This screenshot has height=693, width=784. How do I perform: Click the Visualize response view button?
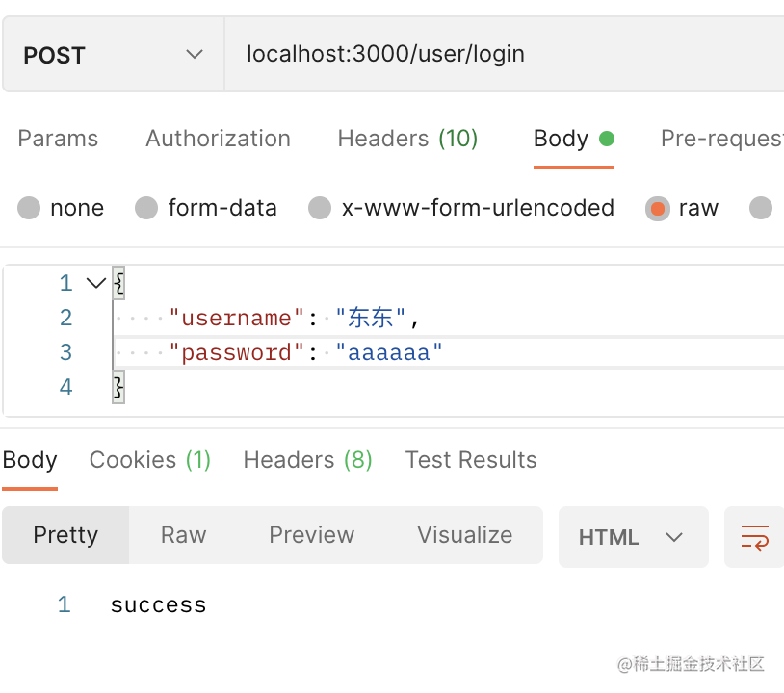464,535
